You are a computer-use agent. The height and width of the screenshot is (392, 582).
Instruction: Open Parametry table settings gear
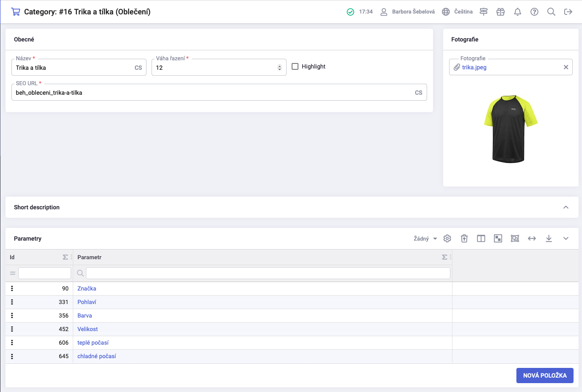click(447, 238)
